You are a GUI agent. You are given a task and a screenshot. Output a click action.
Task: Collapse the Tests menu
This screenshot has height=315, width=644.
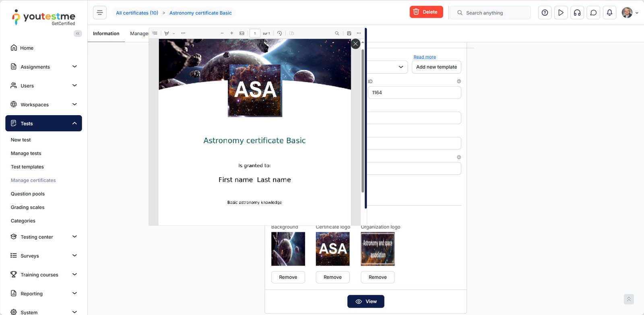pos(44,123)
